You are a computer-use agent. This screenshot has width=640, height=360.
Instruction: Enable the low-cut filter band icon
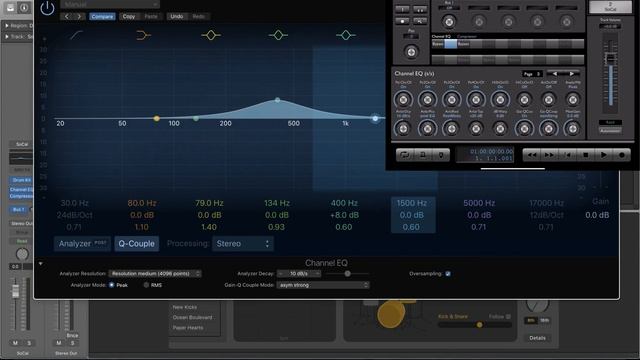(76, 35)
